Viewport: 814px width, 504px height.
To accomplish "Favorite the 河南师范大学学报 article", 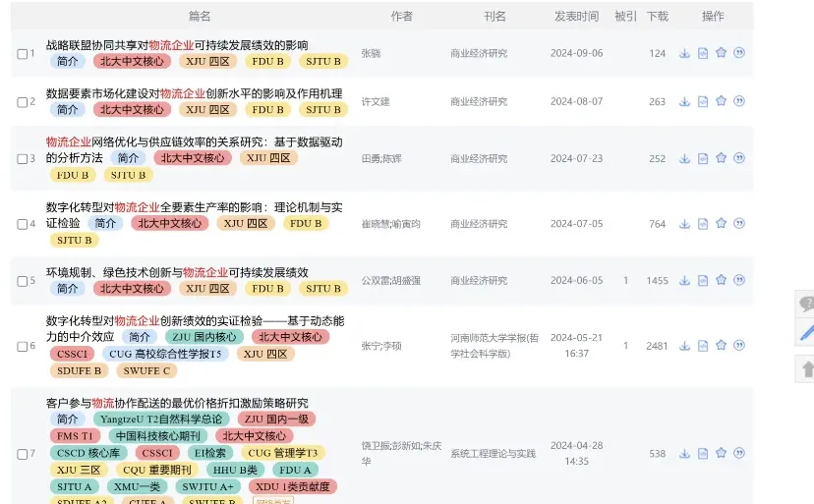I will [x=721, y=345].
